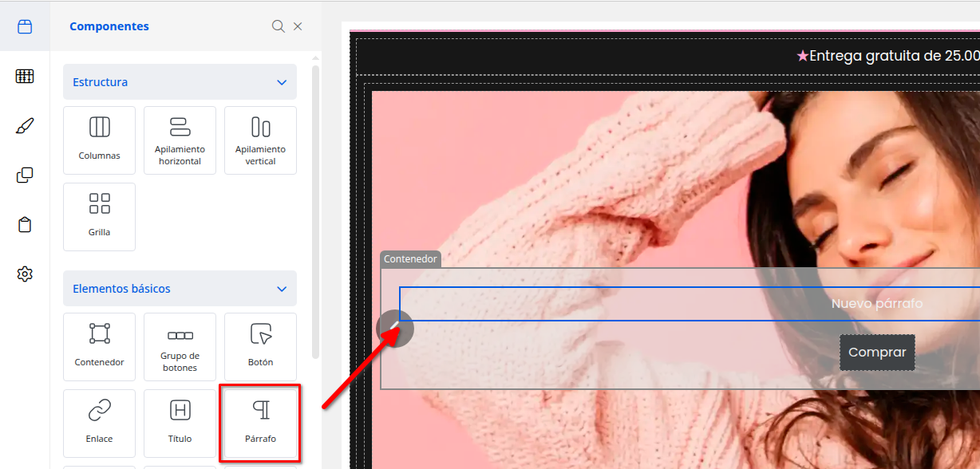Choose the Apilamiento horizontal component
Viewport: 980px width, 469px height.
tap(180, 140)
